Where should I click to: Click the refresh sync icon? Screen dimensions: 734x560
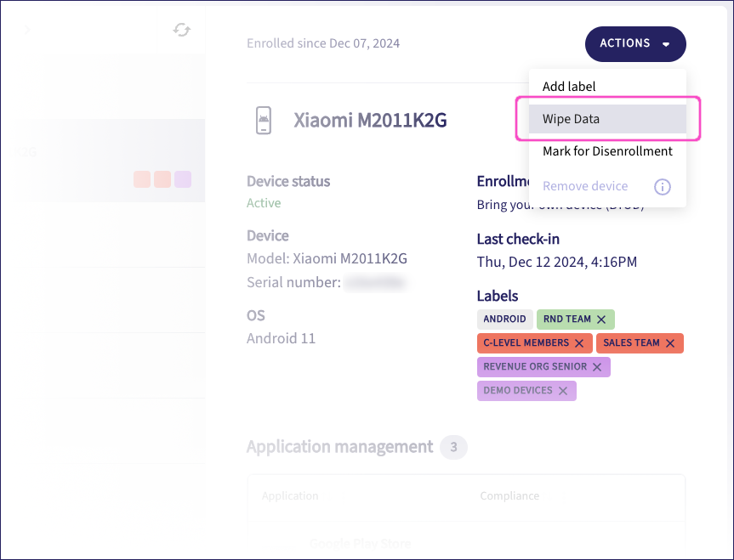coord(181,30)
